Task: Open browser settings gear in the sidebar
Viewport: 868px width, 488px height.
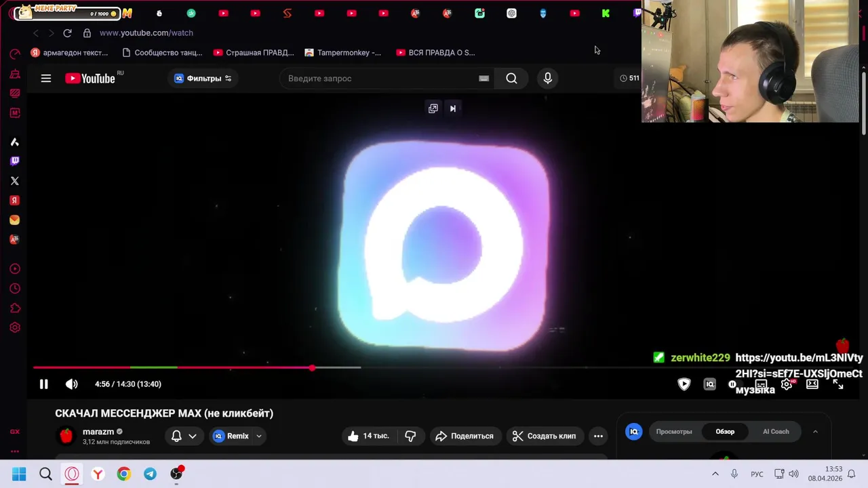Action: 15,328
